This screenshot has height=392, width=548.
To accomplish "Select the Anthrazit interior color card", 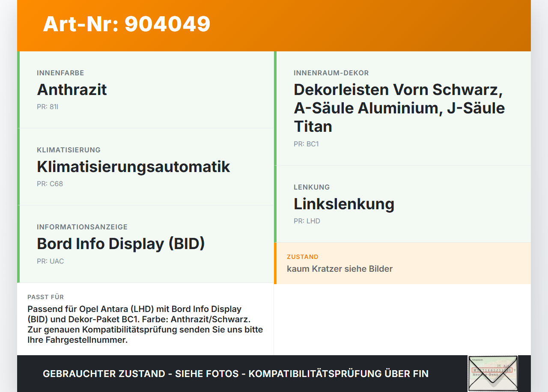I will 146,90.
